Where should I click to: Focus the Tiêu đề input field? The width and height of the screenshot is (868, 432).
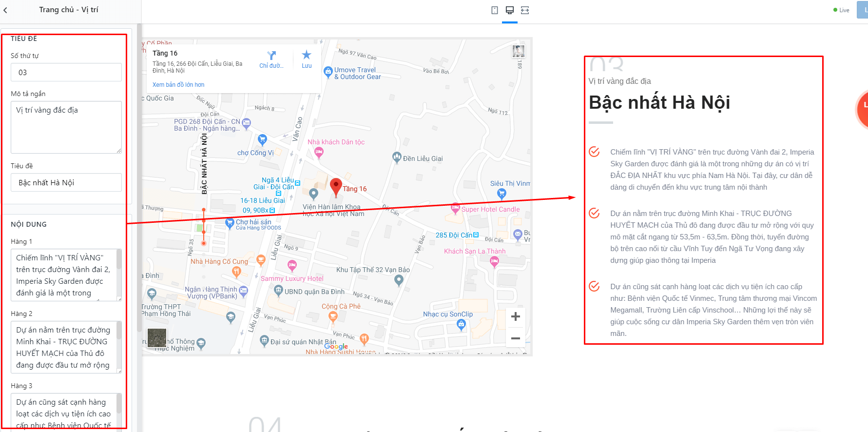(x=66, y=182)
